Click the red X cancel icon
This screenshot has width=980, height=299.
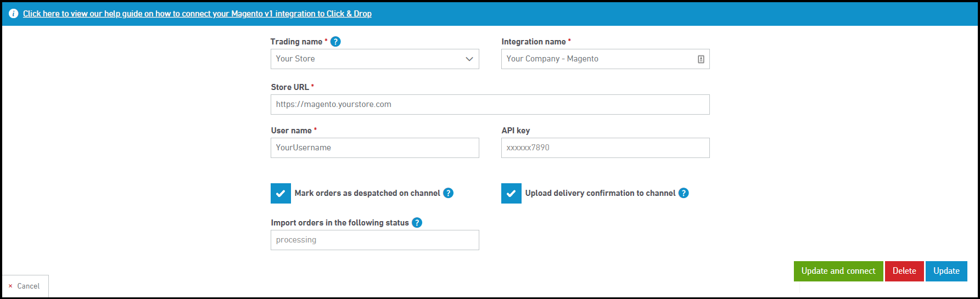[x=10, y=286]
